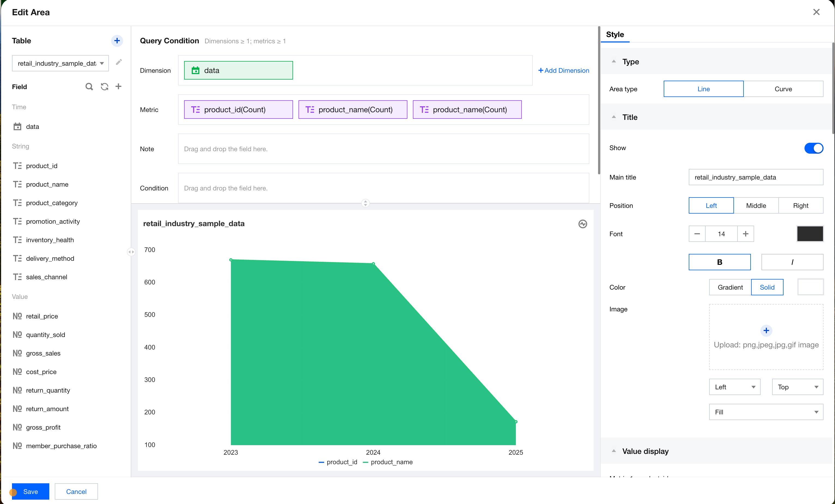Image resolution: width=835 pixels, height=504 pixels.
Task: Open the dark font color swatch
Action: coord(810,234)
